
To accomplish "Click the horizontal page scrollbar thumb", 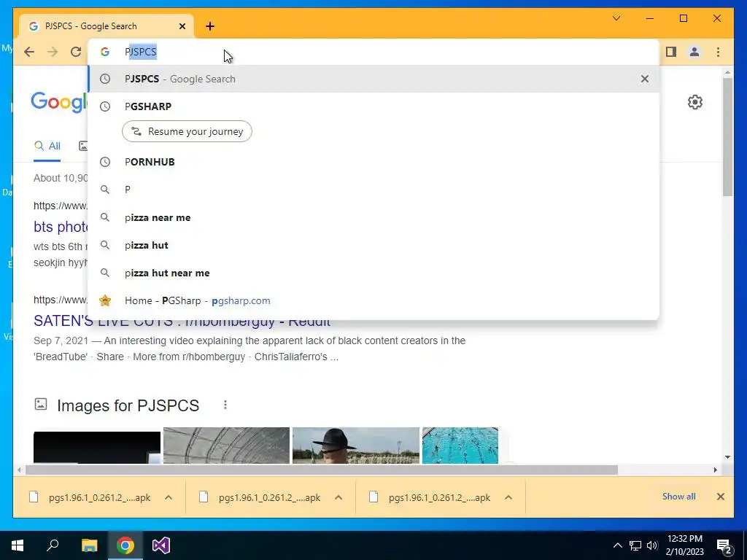I will pyautogui.click(x=322, y=470).
